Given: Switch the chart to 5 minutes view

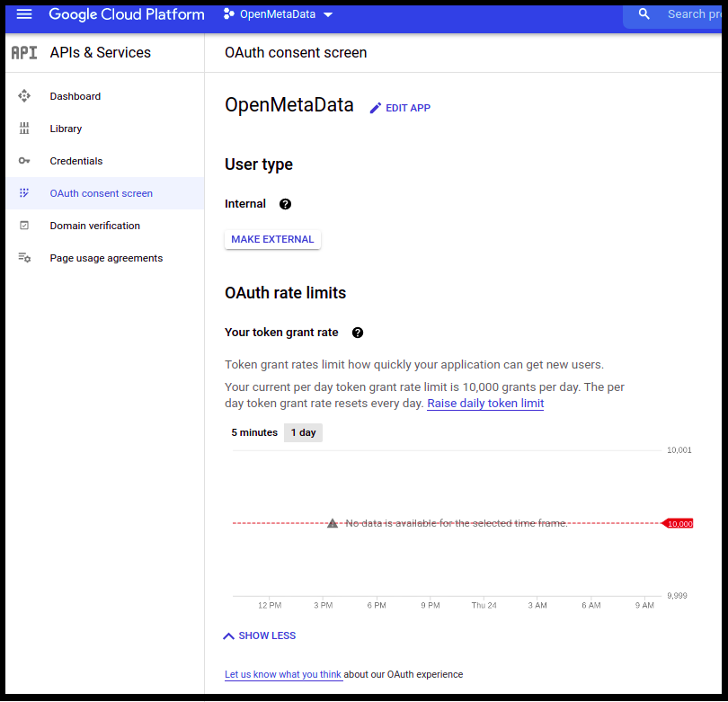Looking at the screenshot, I should [254, 432].
